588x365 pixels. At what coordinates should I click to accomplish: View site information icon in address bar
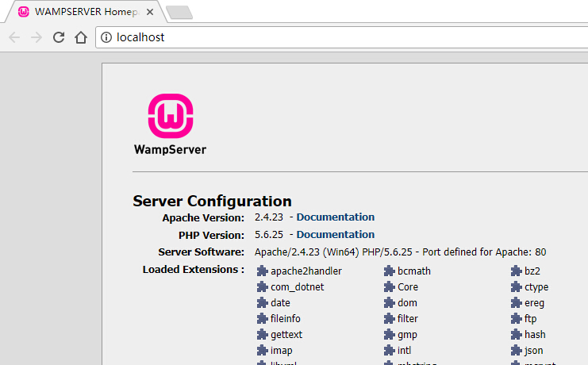tap(106, 37)
